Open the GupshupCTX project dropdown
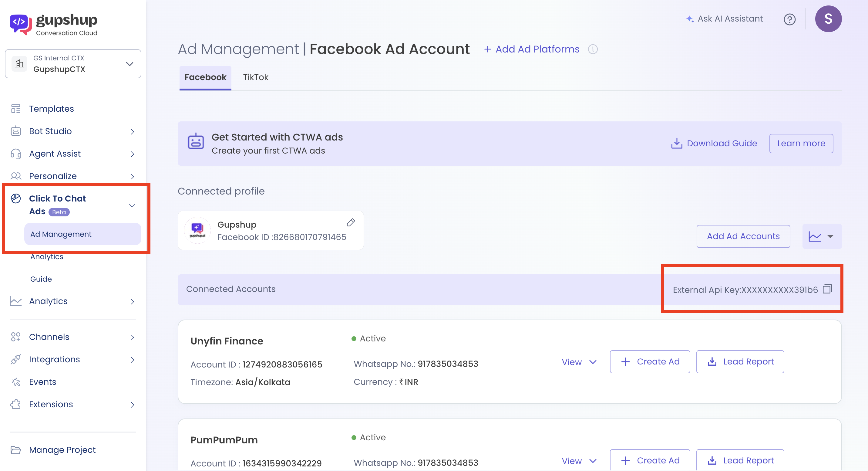This screenshot has width=868, height=471. pyautogui.click(x=73, y=64)
